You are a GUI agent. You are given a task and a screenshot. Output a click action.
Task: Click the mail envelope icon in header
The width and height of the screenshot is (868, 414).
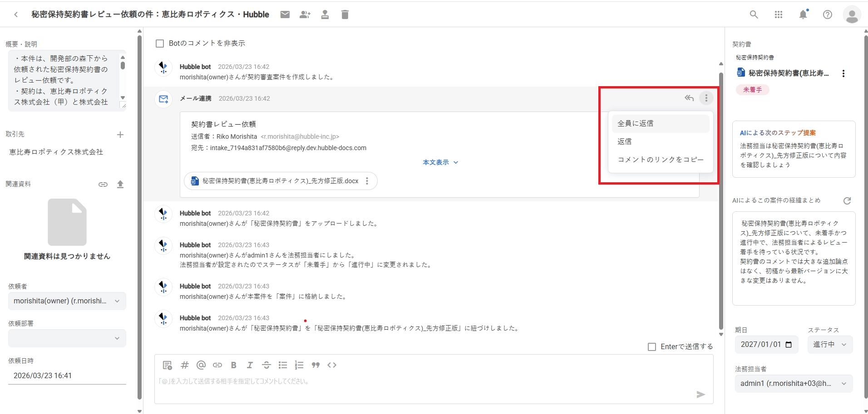(285, 15)
